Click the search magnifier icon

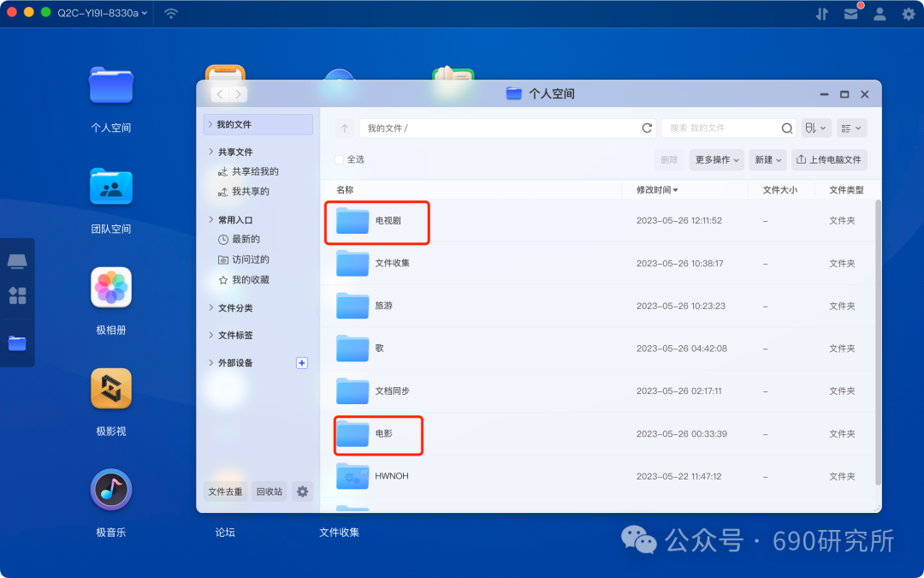point(787,128)
